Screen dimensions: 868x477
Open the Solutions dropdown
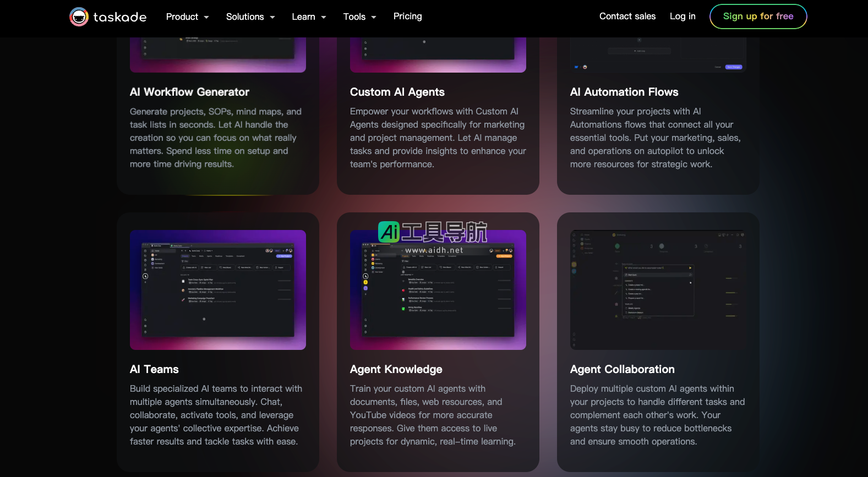coord(250,17)
